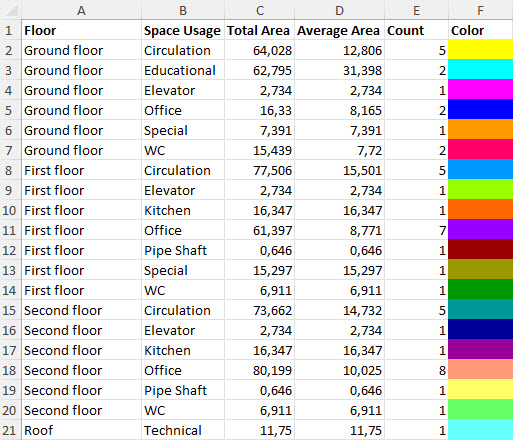Click the 'Count' header cell

pos(416,30)
